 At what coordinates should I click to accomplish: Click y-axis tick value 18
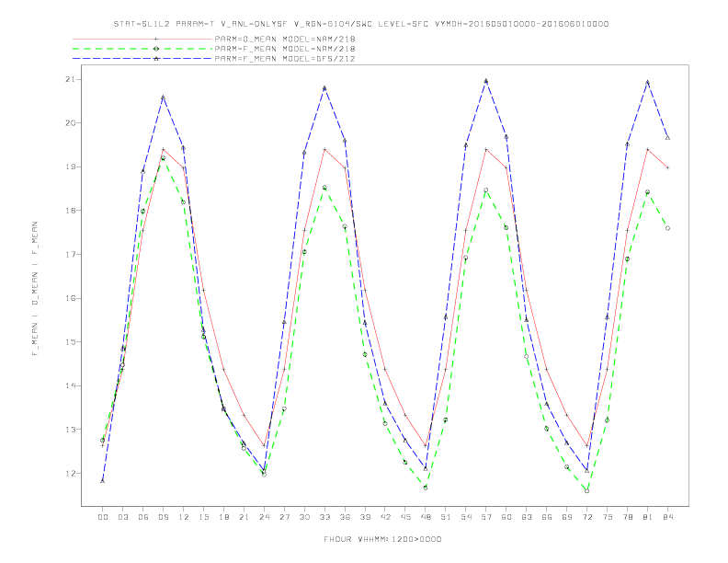click(x=70, y=211)
